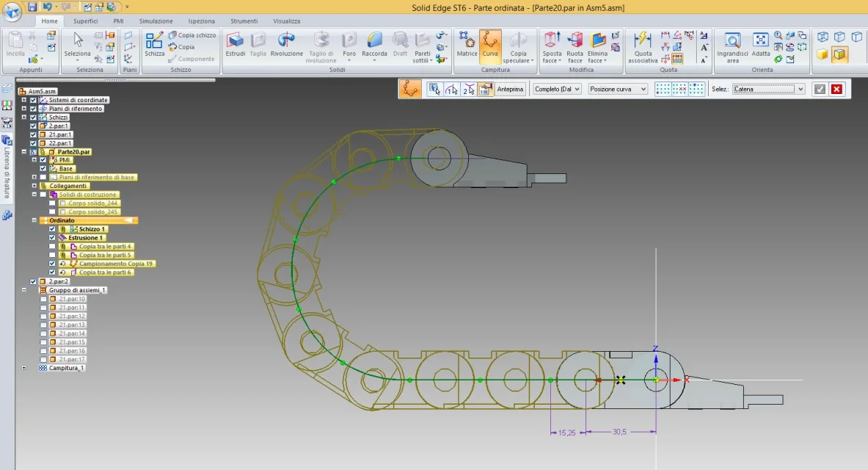Collapse the Parte20.par node
The width and height of the screenshot is (868, 470).
pyautogui.click(x=23, y=151)
